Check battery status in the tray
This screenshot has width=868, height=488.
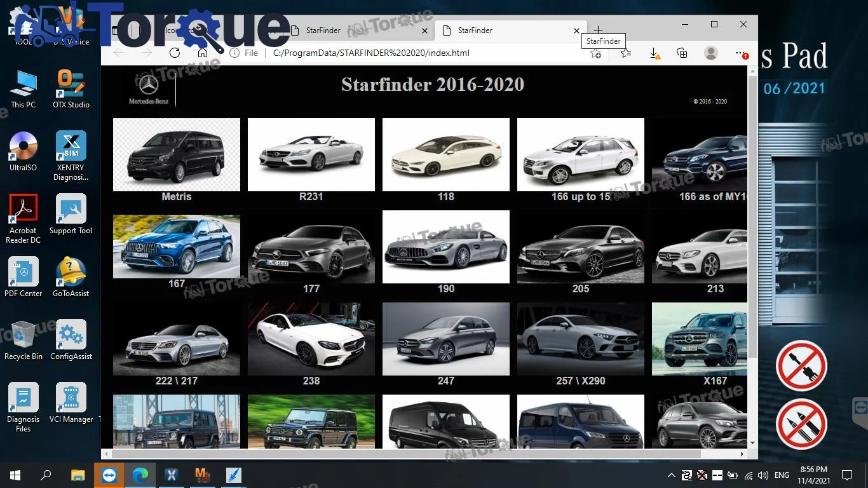[x=733, y=475]
